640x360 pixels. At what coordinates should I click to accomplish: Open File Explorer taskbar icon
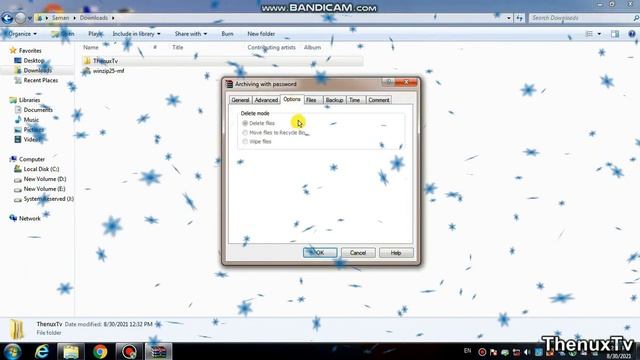[x=71, y=351]
